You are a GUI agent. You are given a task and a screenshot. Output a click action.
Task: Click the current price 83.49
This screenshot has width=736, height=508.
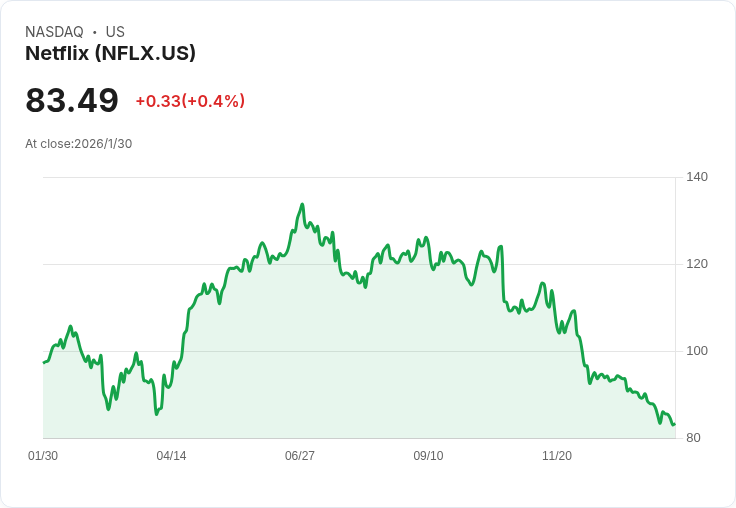tap(72, 100)
